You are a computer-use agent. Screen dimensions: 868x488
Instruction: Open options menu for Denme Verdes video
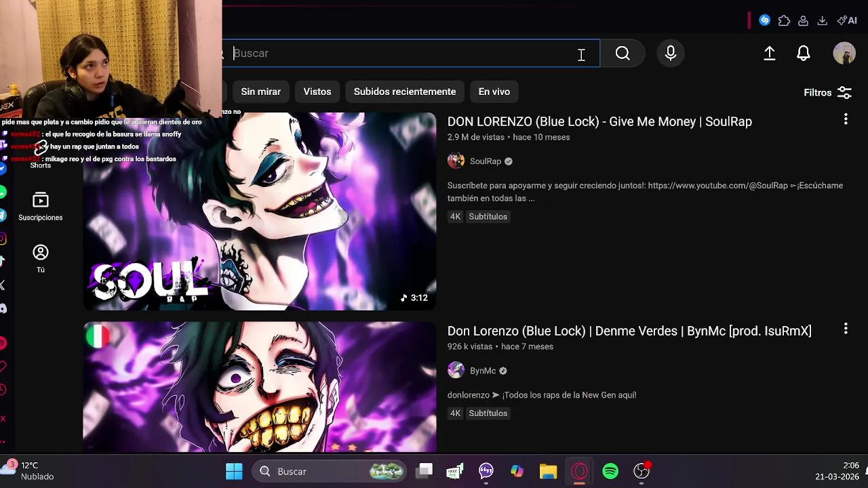point(846,329)
